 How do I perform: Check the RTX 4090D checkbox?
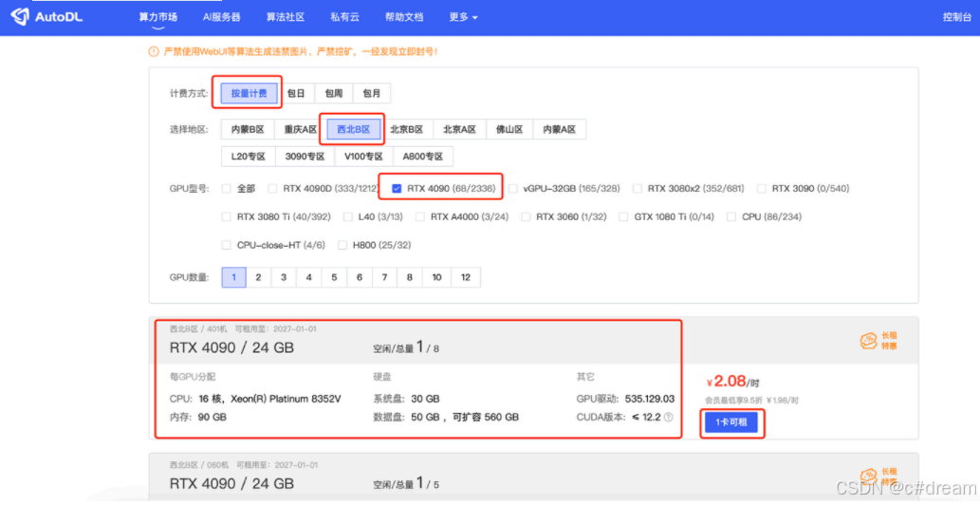coord(272,188)
